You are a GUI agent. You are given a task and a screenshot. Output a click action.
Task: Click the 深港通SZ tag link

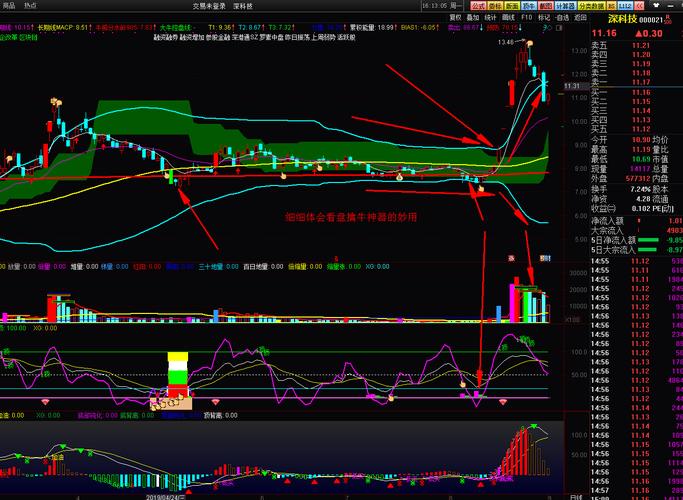(244, 37)
